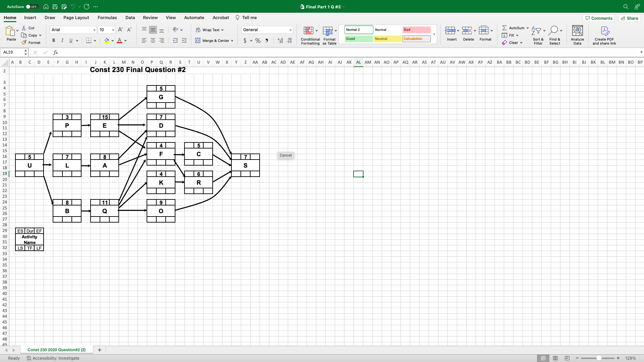The width and height of the screenshot is (644, 362).
Task: Open the Formulas ribbon tab
Action: [107, 18]
